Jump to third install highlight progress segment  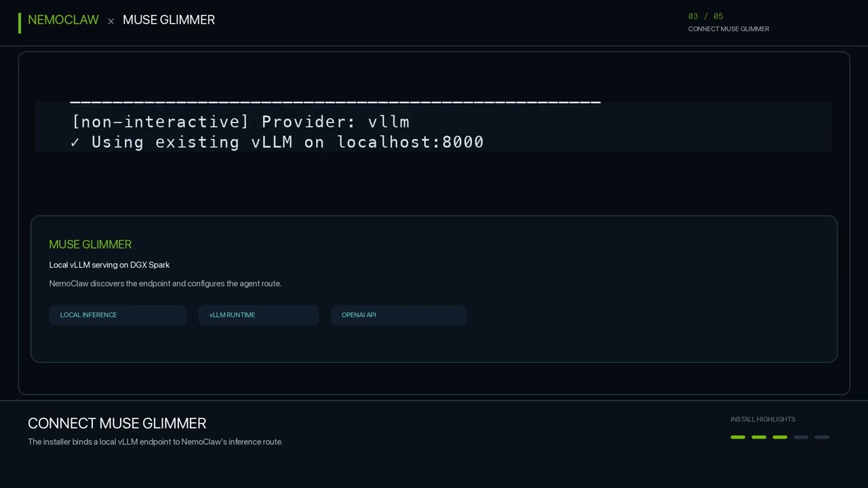pos(780,437)
